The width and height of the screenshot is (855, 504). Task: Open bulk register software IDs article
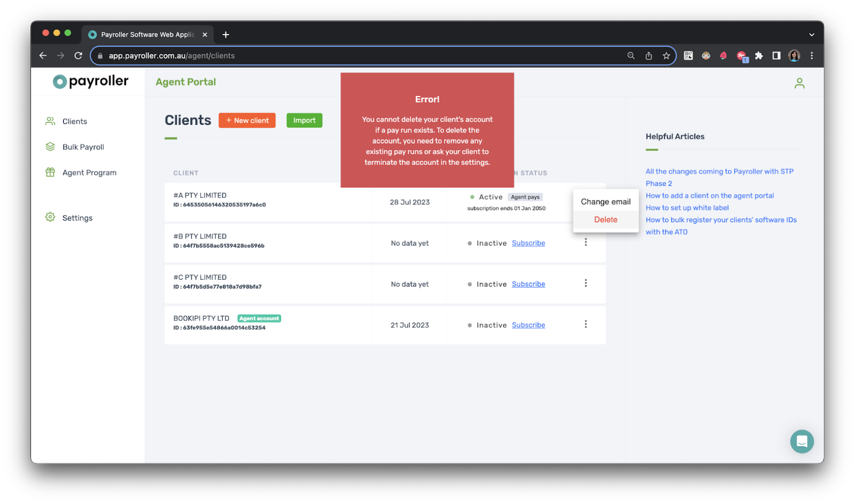(x=721, y=226)
